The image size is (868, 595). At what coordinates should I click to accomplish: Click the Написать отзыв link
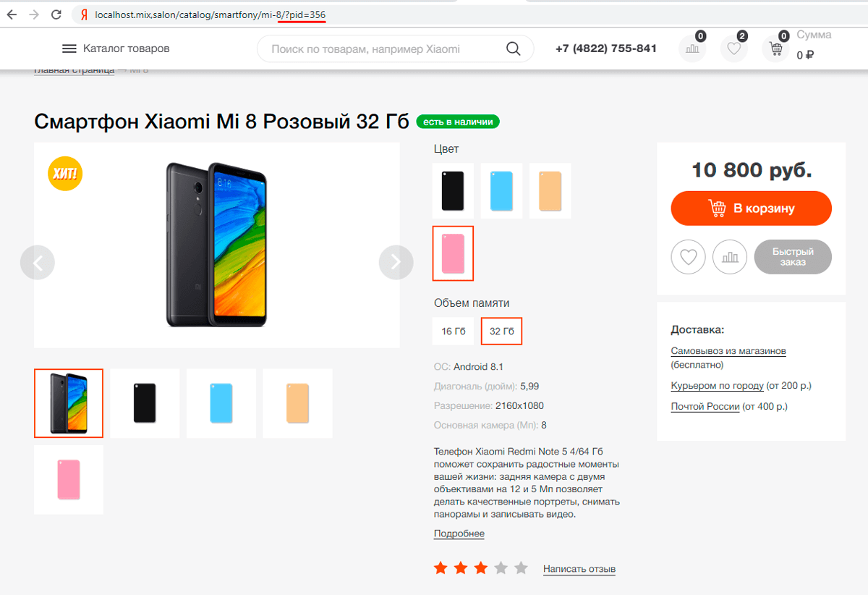[x=579, y=569]
